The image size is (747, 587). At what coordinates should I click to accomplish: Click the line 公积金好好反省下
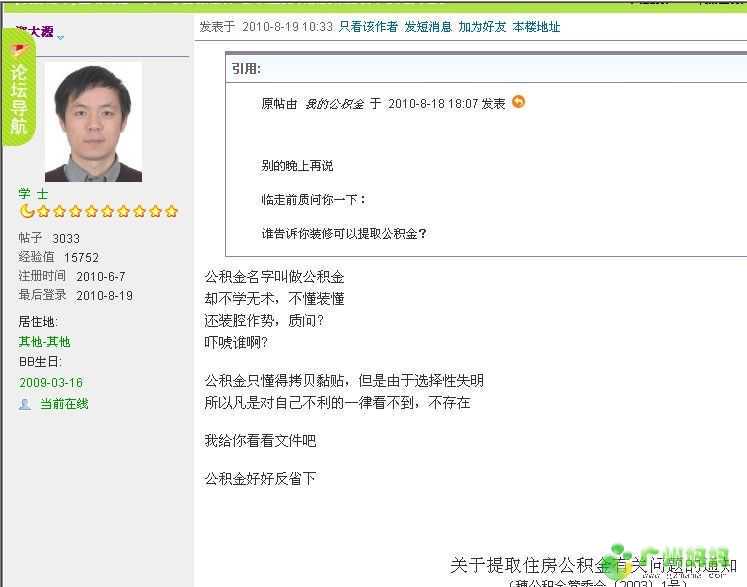pos(260,478)
